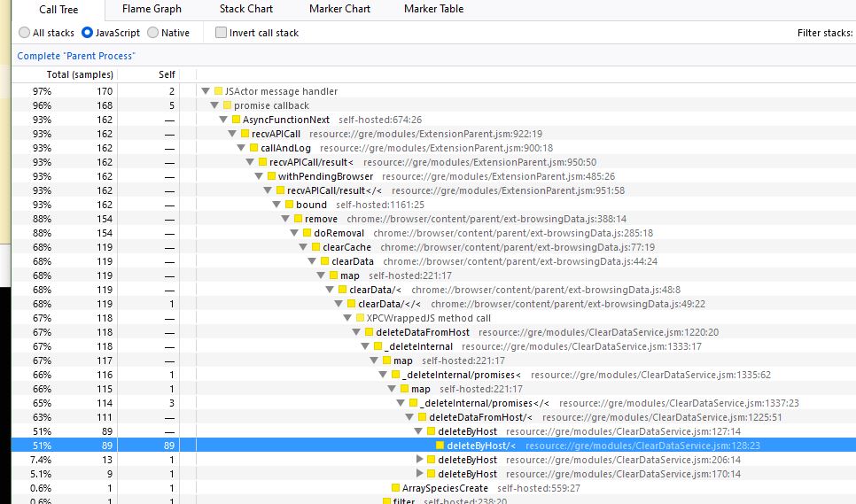The height and width of the screenshot is (504, 856).
Task: Click the category square beside deleteByHost/<
Action: (440, 446)
